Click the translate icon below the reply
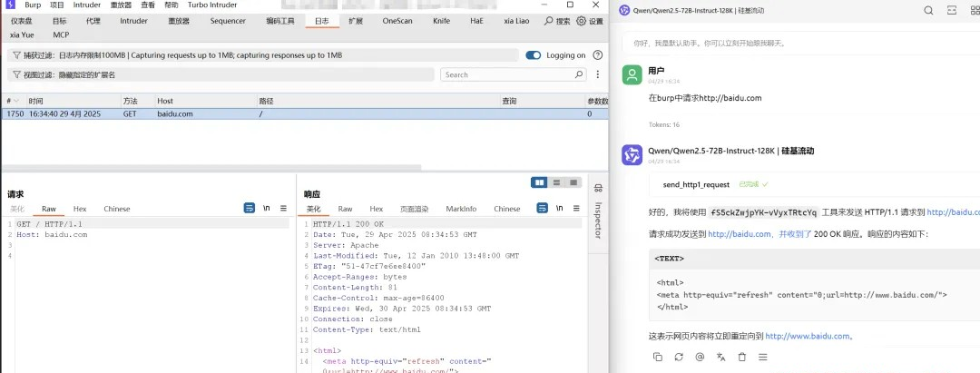The image size is (980, 373). point(720,357)
